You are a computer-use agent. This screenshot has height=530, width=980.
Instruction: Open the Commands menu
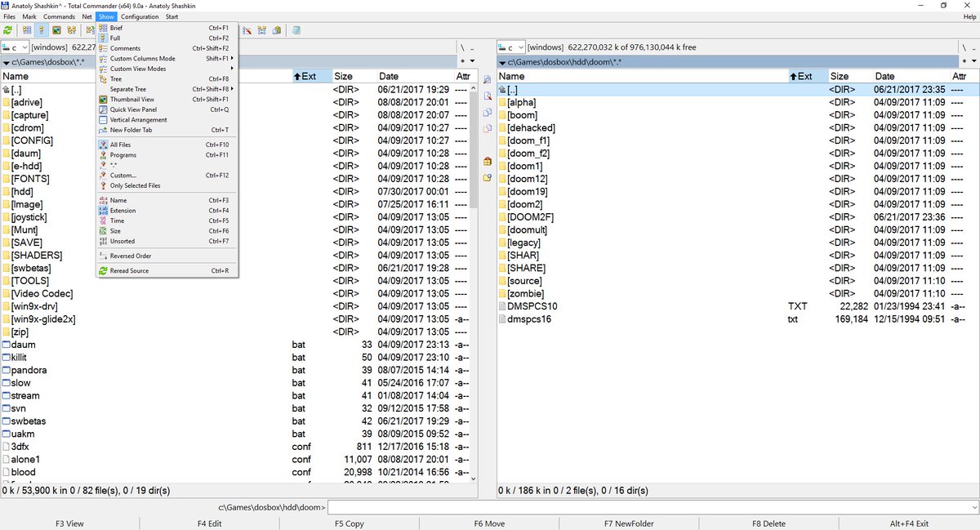(x=59, y=16)
